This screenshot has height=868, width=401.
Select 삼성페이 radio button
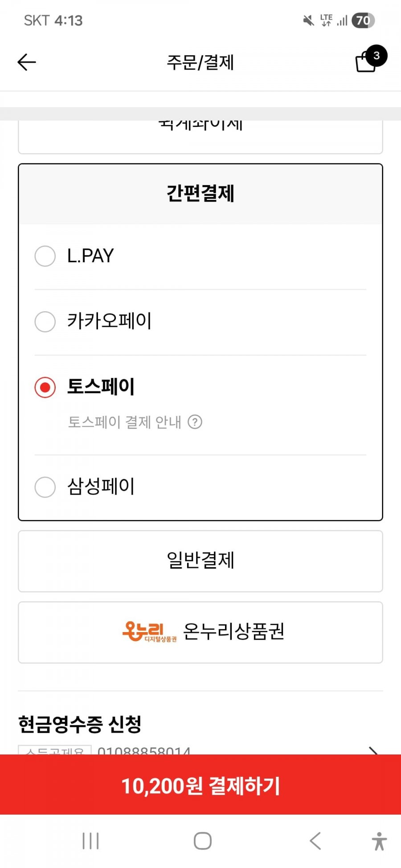point(45,487)
